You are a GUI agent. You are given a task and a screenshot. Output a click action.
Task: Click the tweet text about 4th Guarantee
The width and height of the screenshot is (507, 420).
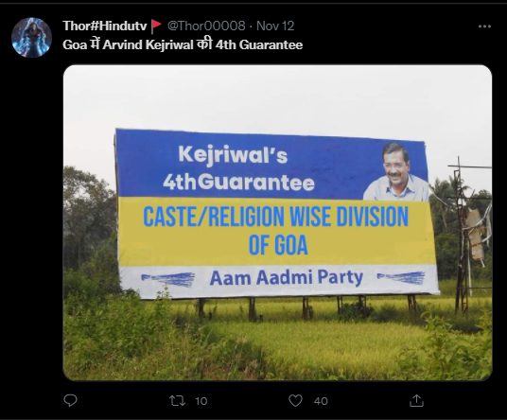point(183,44)
